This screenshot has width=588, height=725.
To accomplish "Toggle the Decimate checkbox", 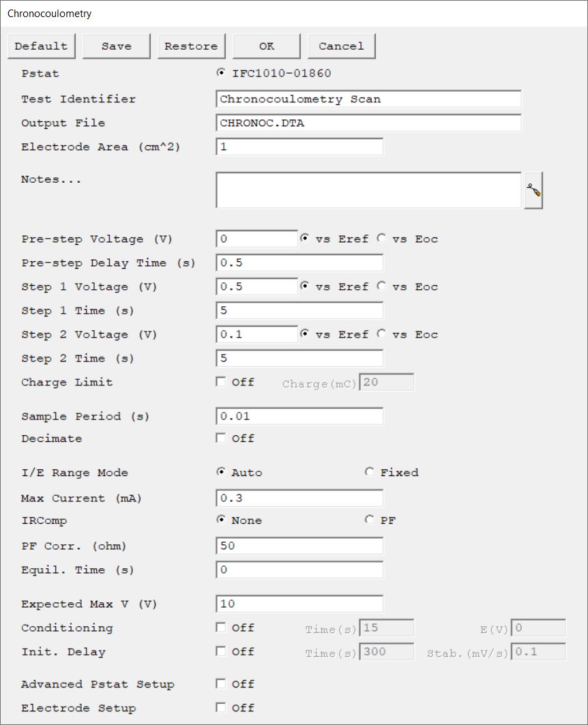I will tap(220, 439).
